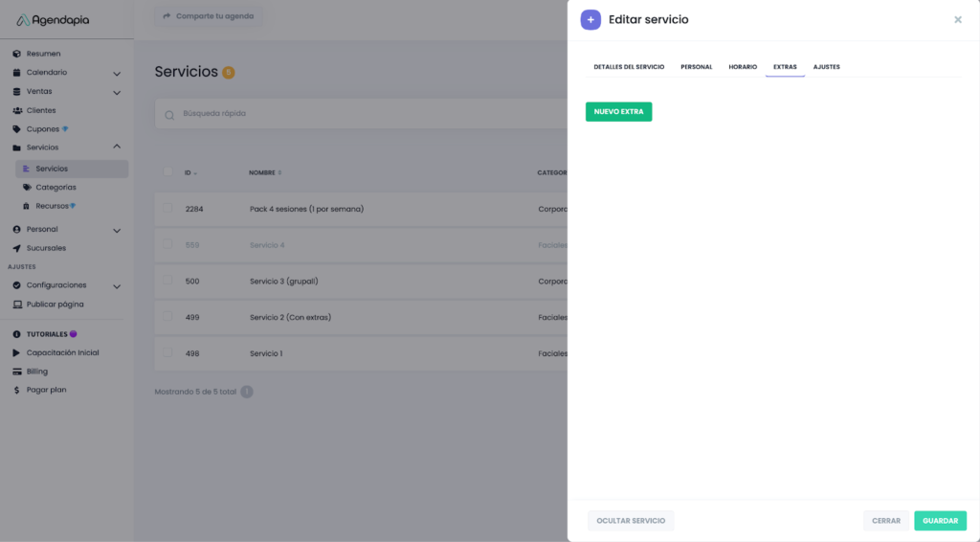Screen dimensions: 980x542
Task: Click the Pagar plan dollar icon
Action: point(17,390)
